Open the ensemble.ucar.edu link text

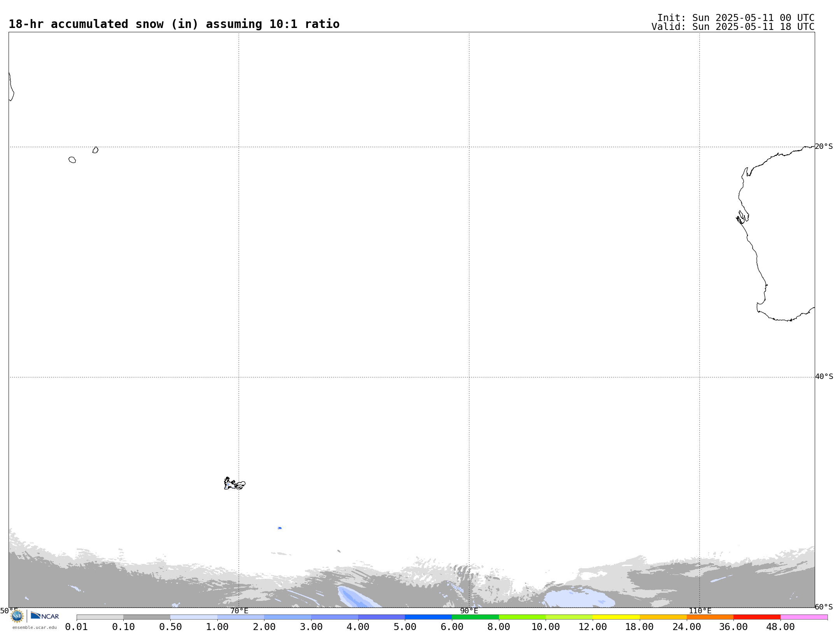[34, 627]
